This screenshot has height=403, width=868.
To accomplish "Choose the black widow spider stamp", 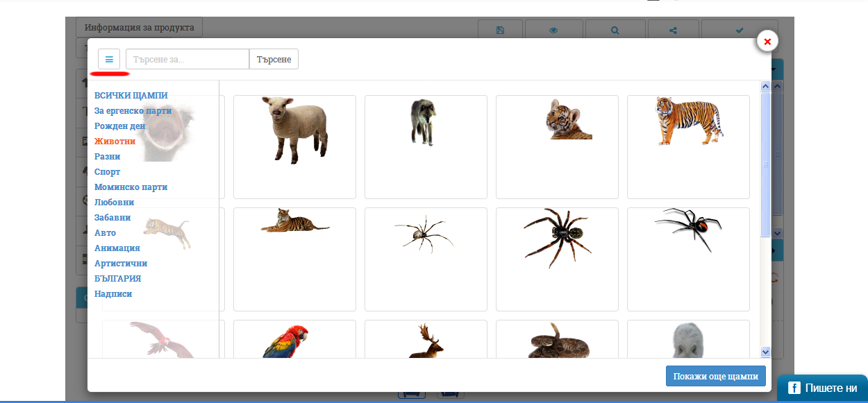I will point(687,227).
